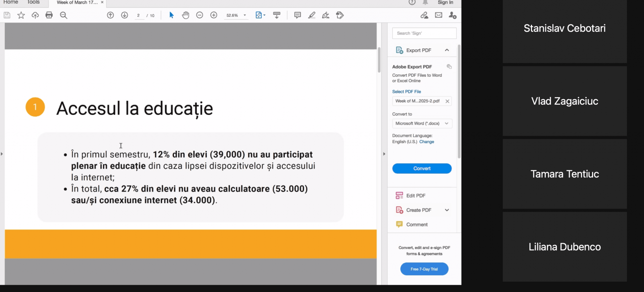Click the tools pane vertical scrollbar
The image size is (644, 292).
coord(459,101)
